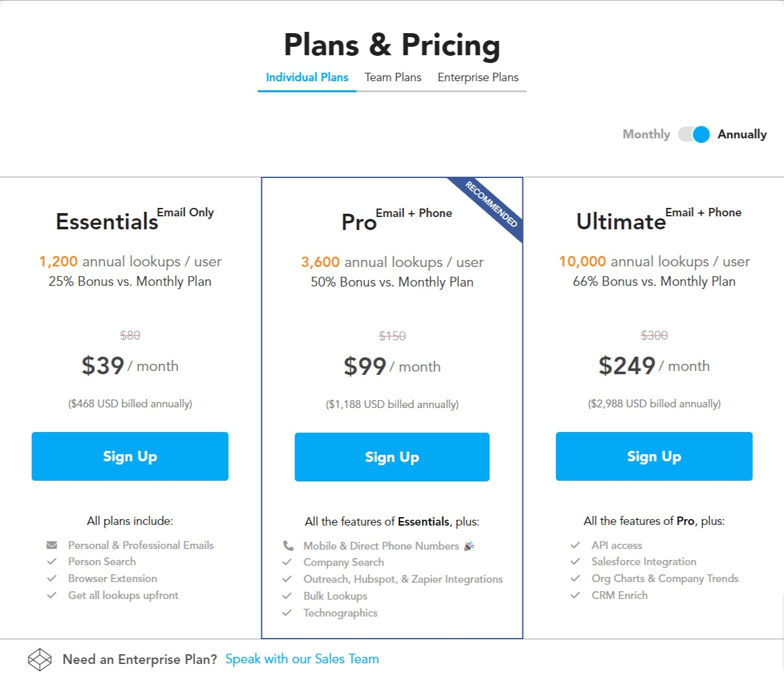Image resolution: width=784 pixels, height=688 pixels.
Task: Open the Speak with our Sales Team link
Action: [302, 659]
